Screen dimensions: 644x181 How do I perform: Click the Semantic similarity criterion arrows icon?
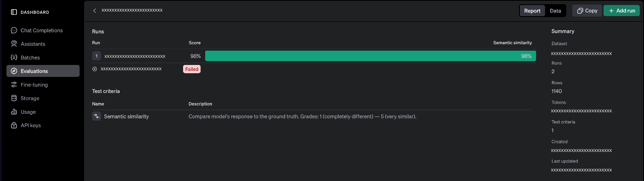pyautogui.click(x=96, y=117)
